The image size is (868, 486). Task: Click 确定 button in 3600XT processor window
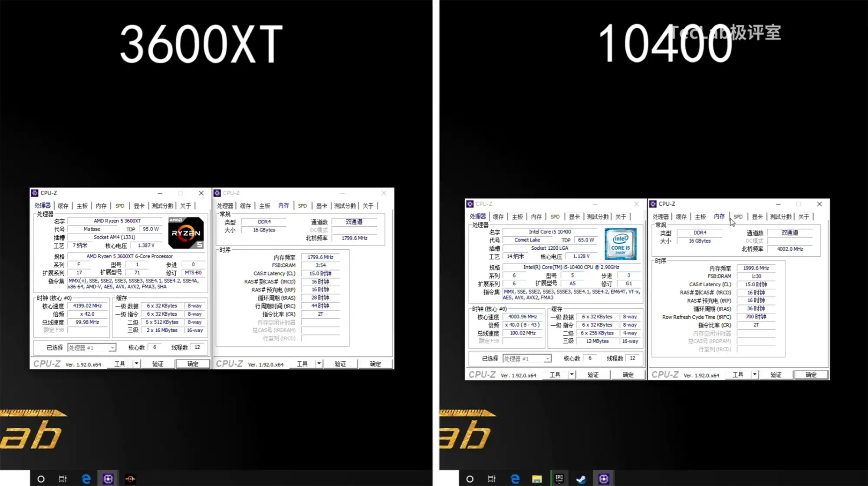(193, 364)
